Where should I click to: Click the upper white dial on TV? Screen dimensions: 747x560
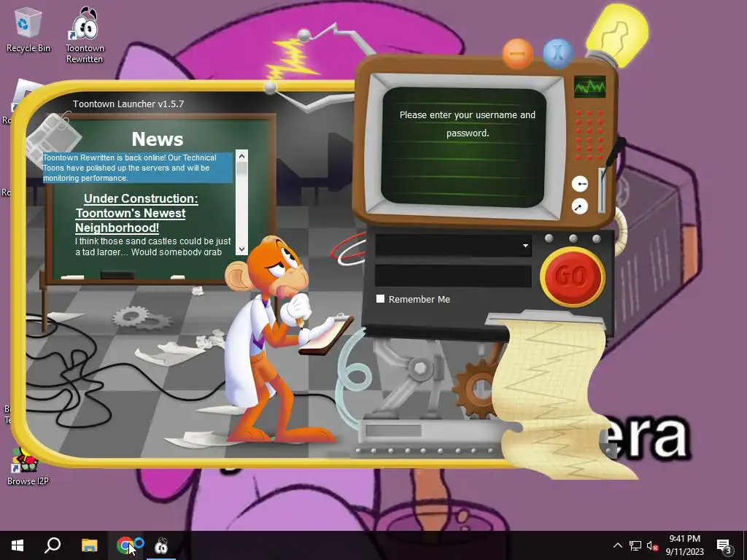point(579,184)
